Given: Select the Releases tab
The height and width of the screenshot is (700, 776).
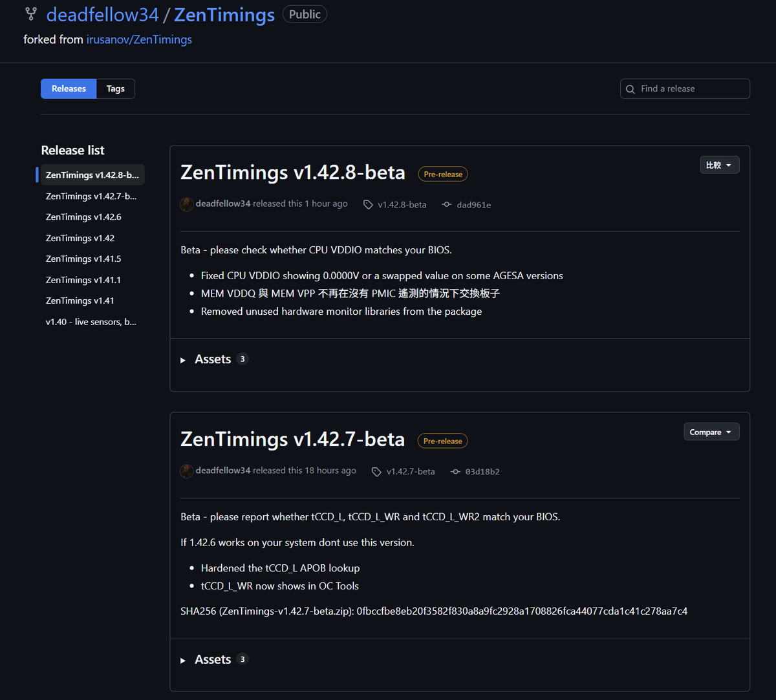Looking at the screenshot, I should pyautogui.click(x=69, y=89).
